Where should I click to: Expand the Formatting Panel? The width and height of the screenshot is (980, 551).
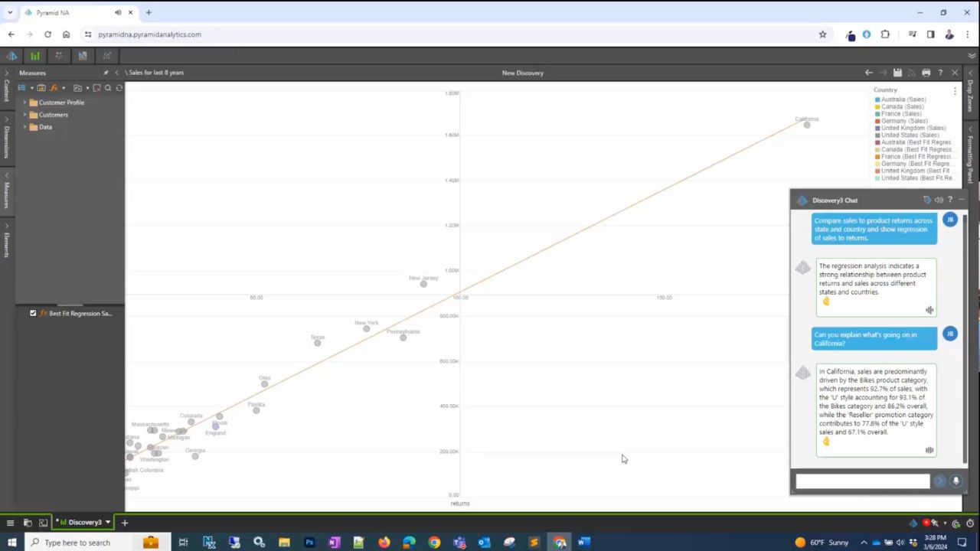click(970, 155)
